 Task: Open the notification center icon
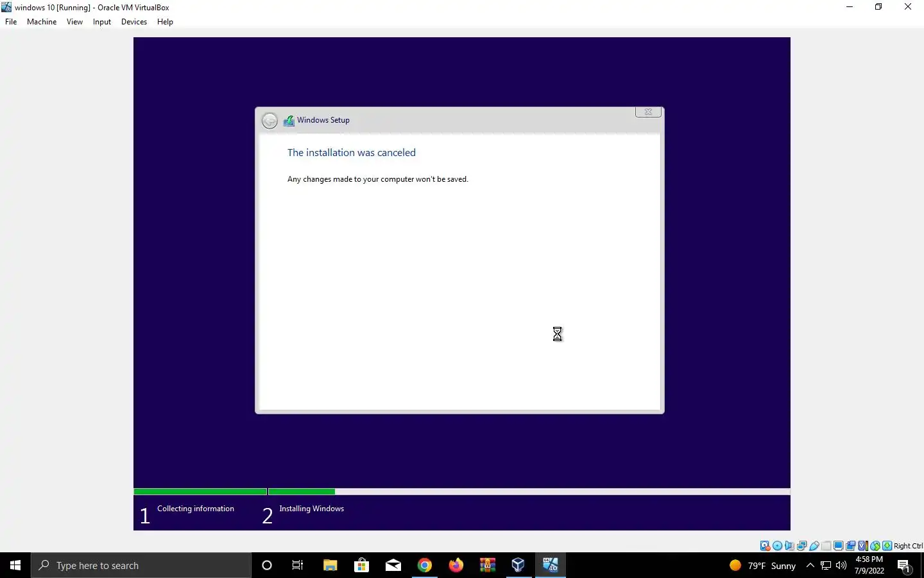(905, 566)
